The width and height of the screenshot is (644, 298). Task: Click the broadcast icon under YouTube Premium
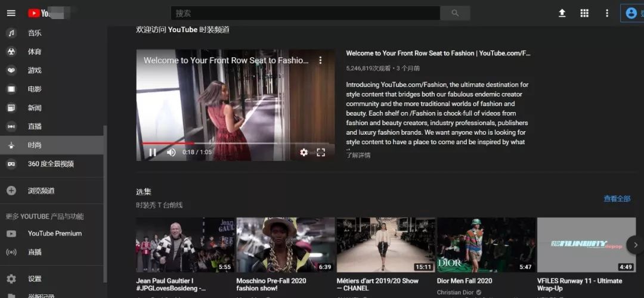(x=11, y=252)
